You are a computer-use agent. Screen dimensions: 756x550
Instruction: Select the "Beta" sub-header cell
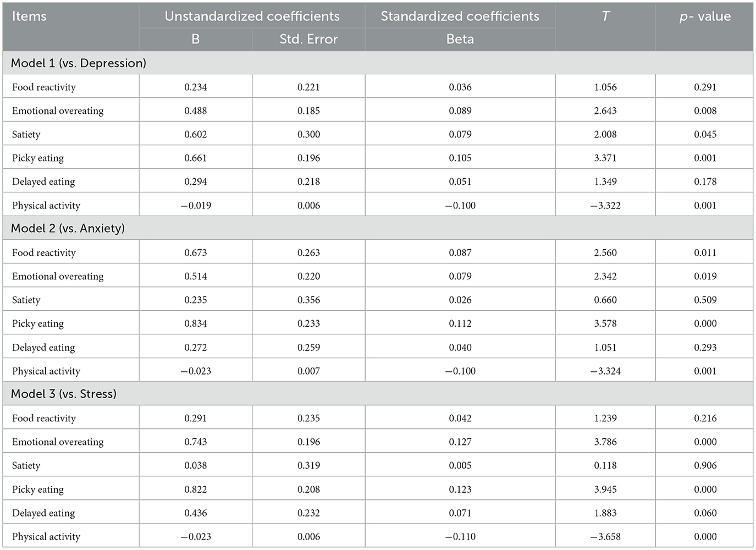[x=460, y=40]
